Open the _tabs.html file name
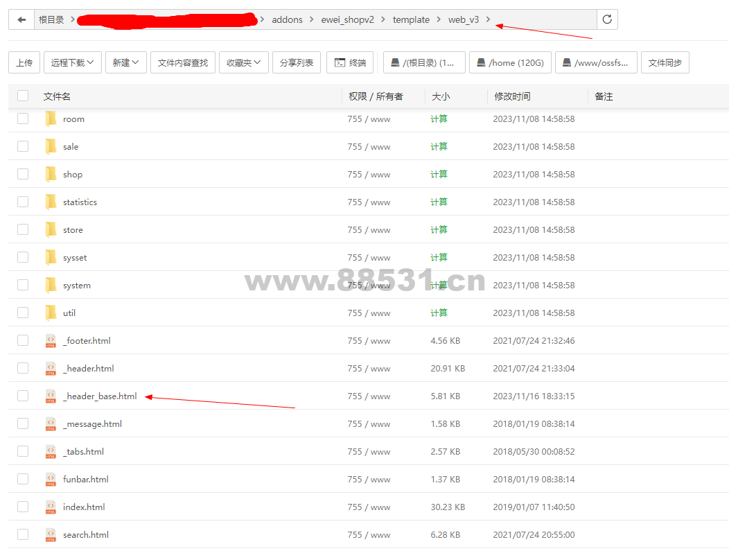This screenshot has height=560, width=729. (x=83, y=452)
